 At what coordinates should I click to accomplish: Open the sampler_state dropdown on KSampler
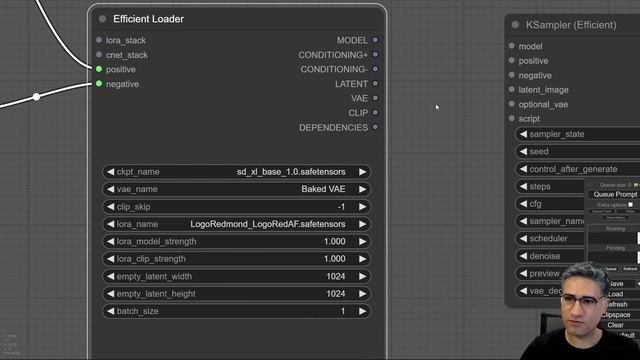pos(578,134)
